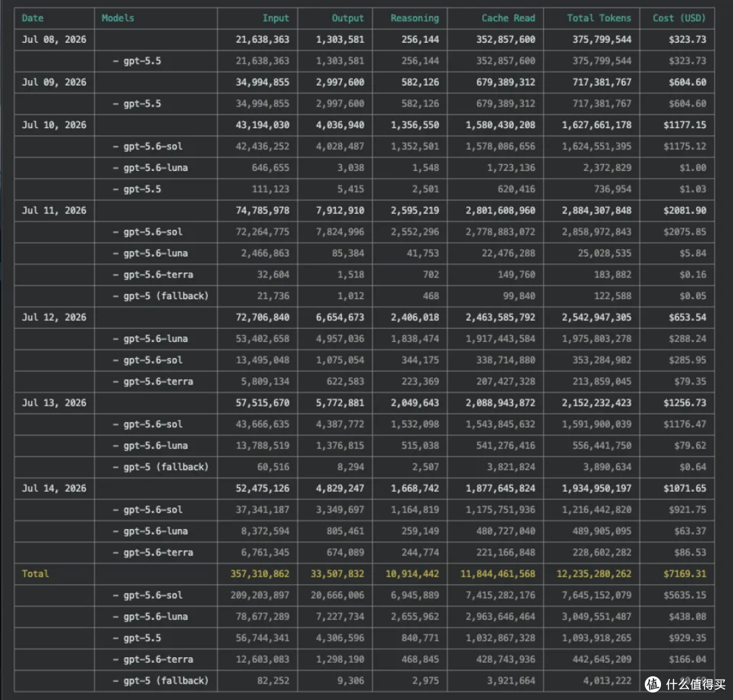
Task: Click the yellow Total row label
Action: [x=35, y=574]
